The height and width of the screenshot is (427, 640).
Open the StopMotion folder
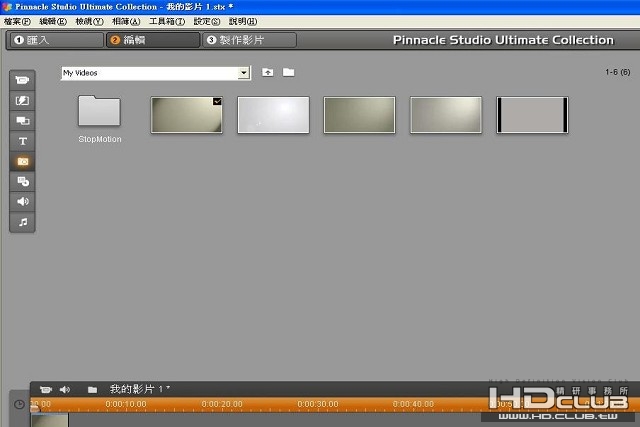99,111
